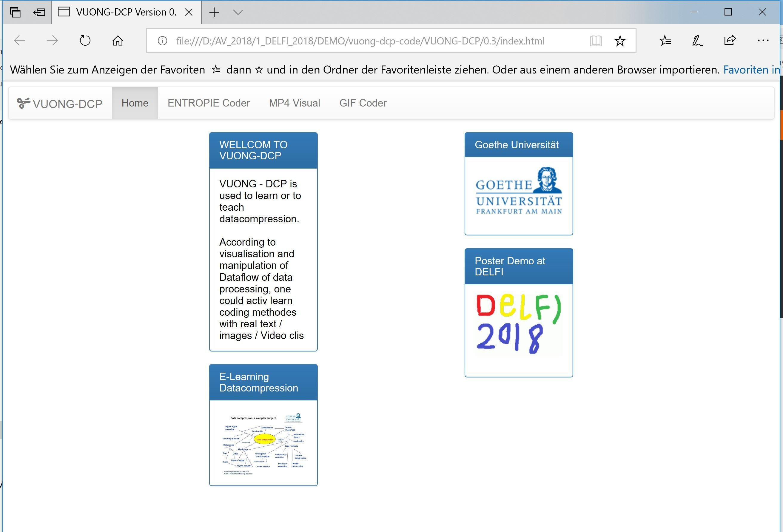The height and width of the screenshot is (532, 783).
Task: Select the GIF Coder tab
Action: [363, 103]
